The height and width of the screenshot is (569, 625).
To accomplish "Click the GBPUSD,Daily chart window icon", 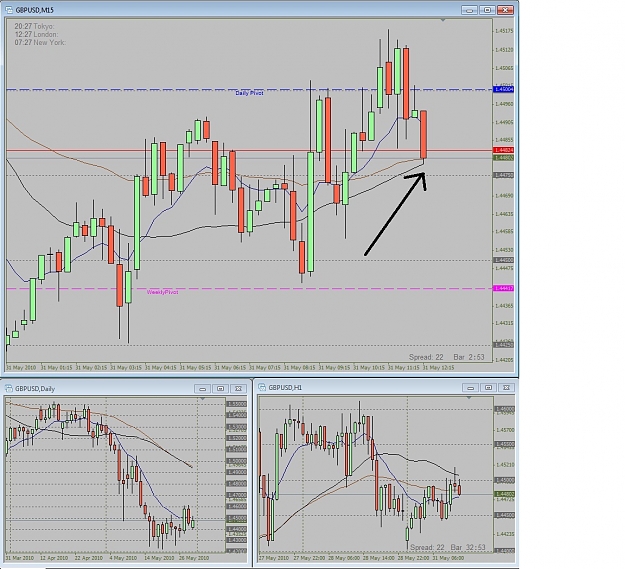I will coord(8,388).
